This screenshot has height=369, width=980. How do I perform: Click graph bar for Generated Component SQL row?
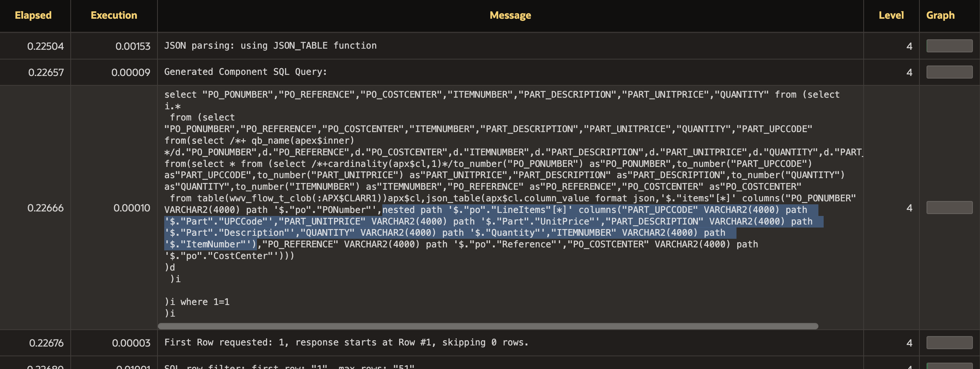(x=949, y=72)
